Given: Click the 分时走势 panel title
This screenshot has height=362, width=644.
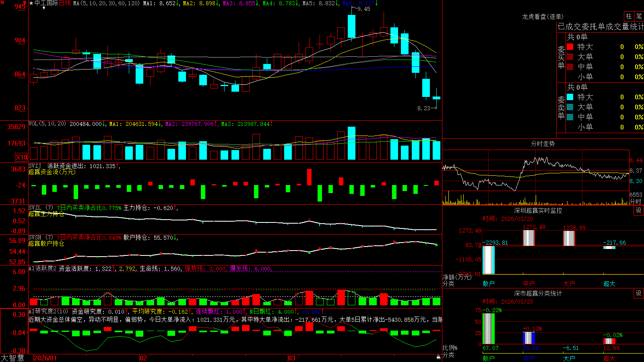Looking at the screenshot, I should (x=543, y=144).
